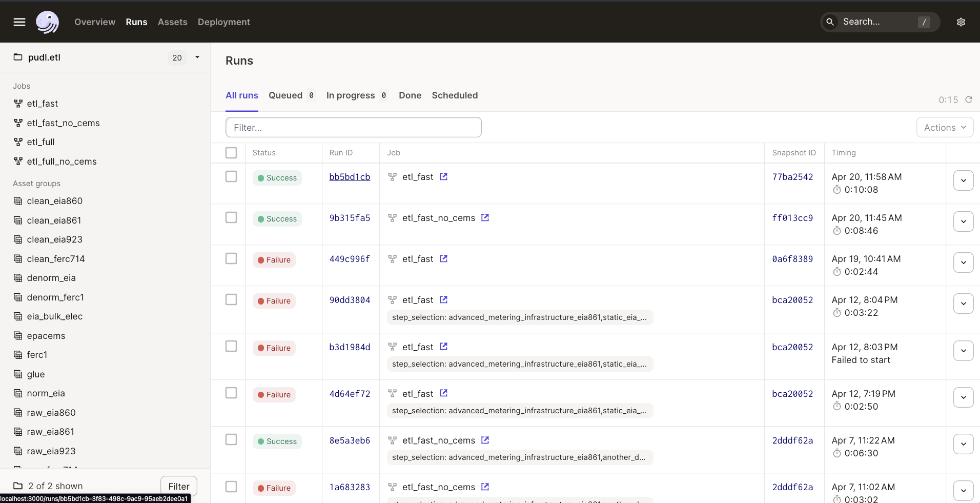Click the clean_eia861 asset group icon
This screenshot has height=503, width=980.
pyautogui.click(x=18, y=220)
